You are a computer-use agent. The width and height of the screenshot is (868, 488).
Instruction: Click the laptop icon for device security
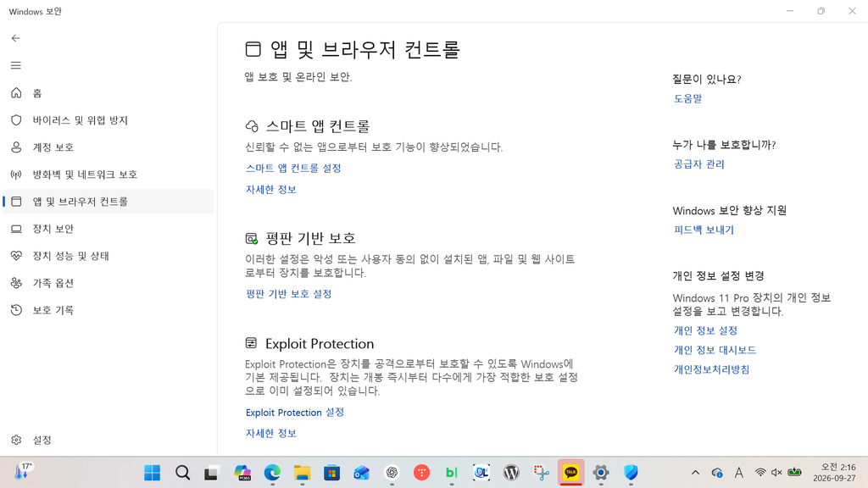(16, 229)
